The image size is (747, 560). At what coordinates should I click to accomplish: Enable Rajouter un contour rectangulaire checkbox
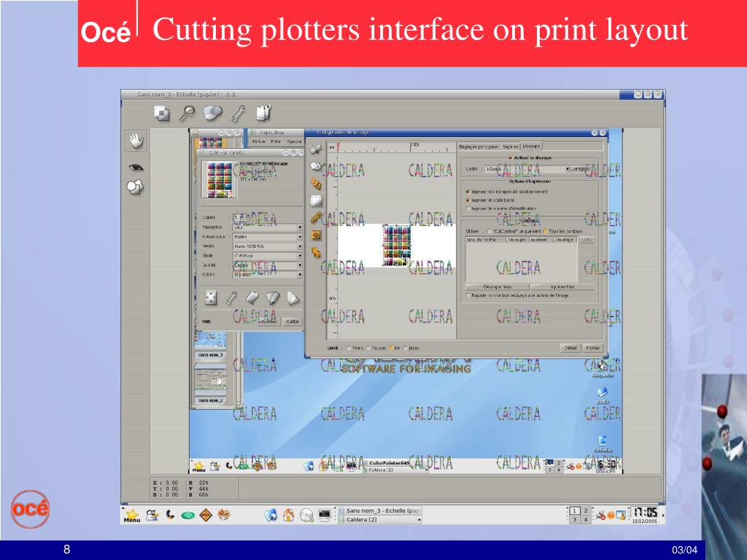tap(468, 296)
